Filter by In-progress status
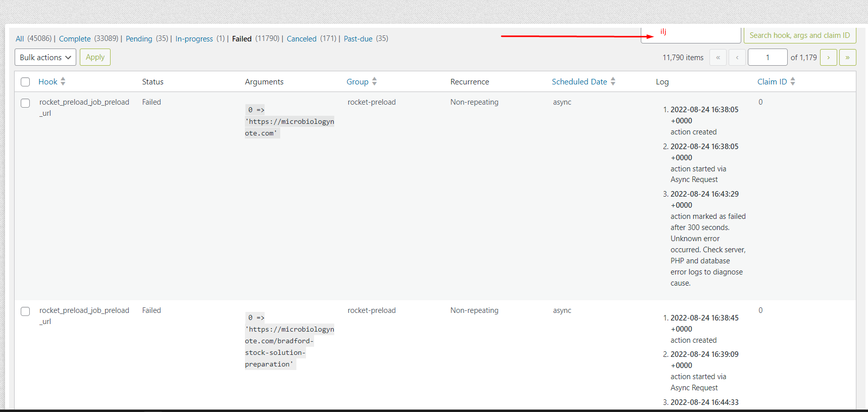The height and width of the screenshot is (412, 868). point(194,38)
